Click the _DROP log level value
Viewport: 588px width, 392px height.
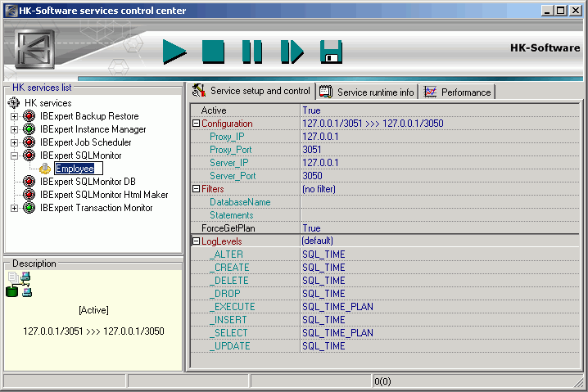pyautogui.click(x=440, y=294)
